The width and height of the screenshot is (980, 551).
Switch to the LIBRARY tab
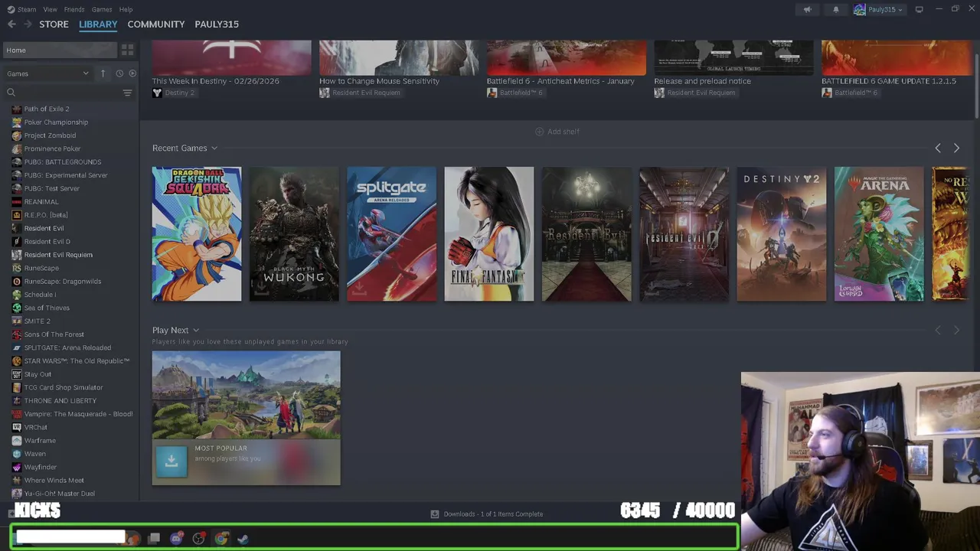(98, 24)
